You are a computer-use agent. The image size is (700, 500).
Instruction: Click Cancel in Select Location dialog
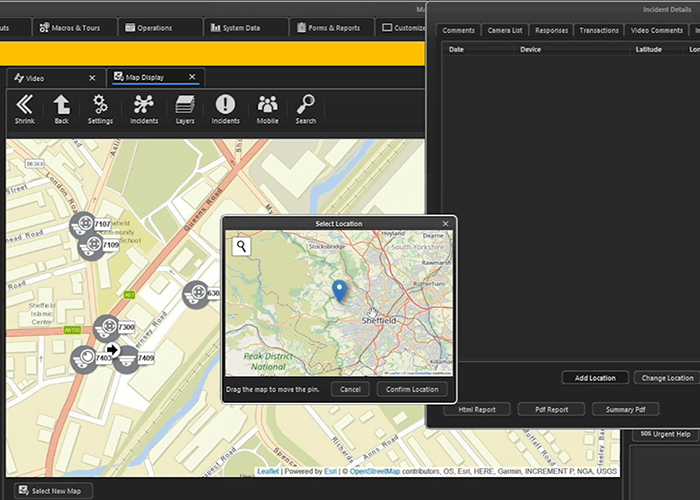[x=350, y=389]
